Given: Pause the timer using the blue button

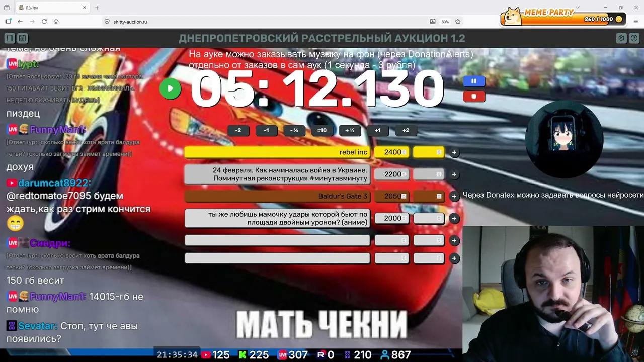Looking at the screenshot, I should (x=473, y=81).
